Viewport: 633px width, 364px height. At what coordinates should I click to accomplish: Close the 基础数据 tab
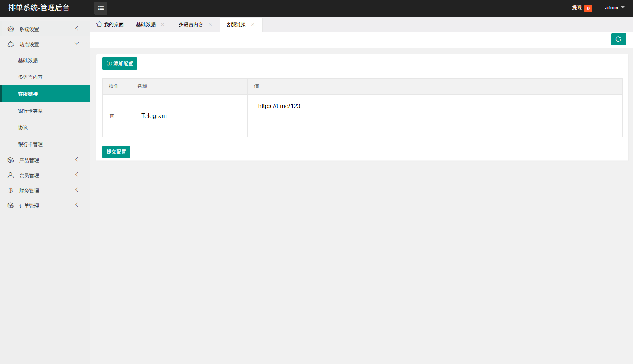pyautogui.click(x=163, y=25)
